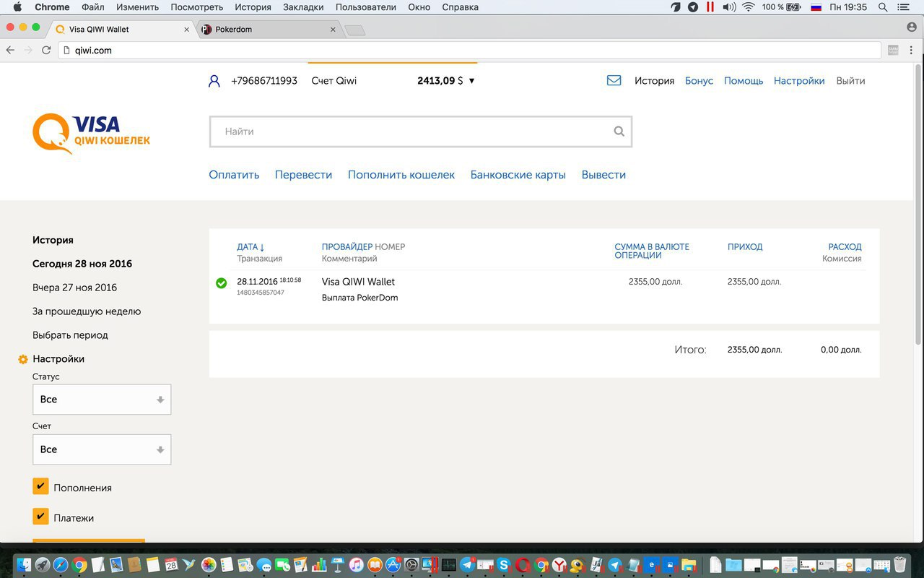Open Photos app in dock

click(x=209, y=565)
